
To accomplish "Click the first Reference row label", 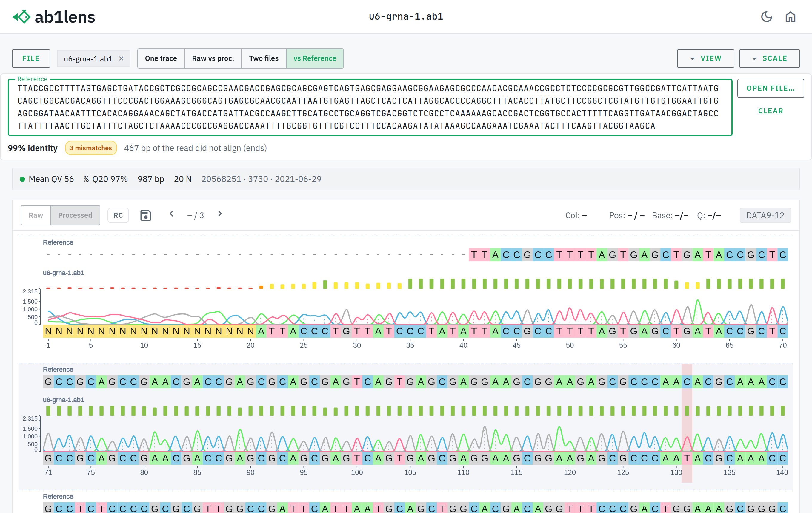I will tap(58, 242).
